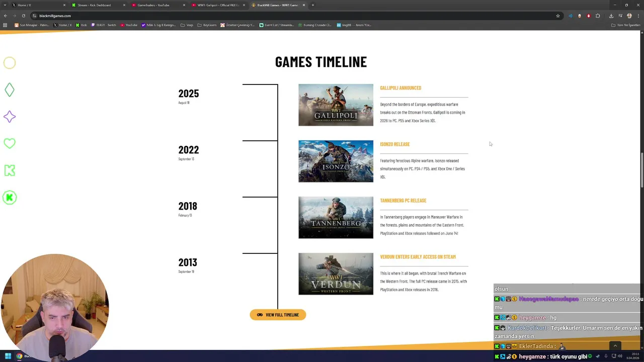Open the new tab plus button
Screen dimensions: 644x362
click(x=312, y=5)
